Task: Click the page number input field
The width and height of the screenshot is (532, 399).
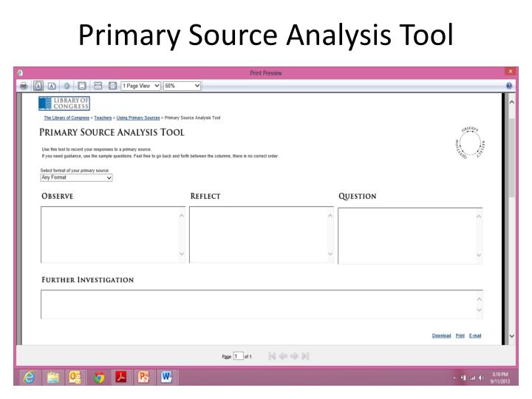Action: pos(238,356)
